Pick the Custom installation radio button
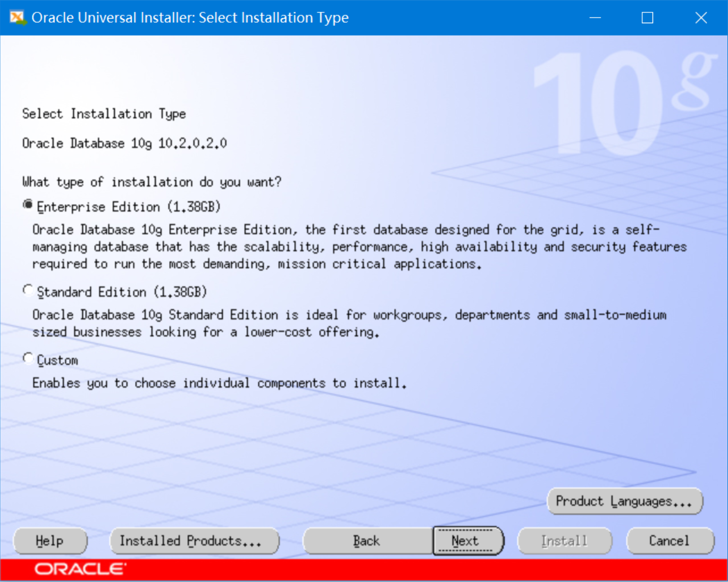Image resolution: width=728 pixels, height=582 pixels. point(28,358)
